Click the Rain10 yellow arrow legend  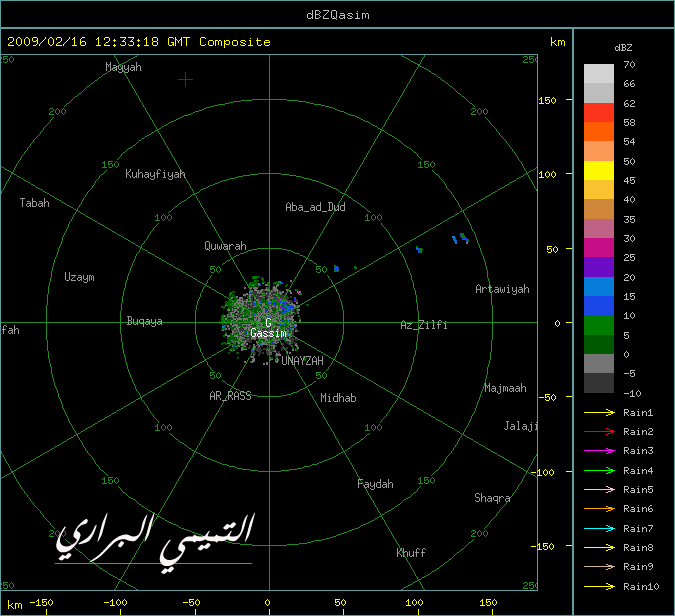(x=599, y=586)
